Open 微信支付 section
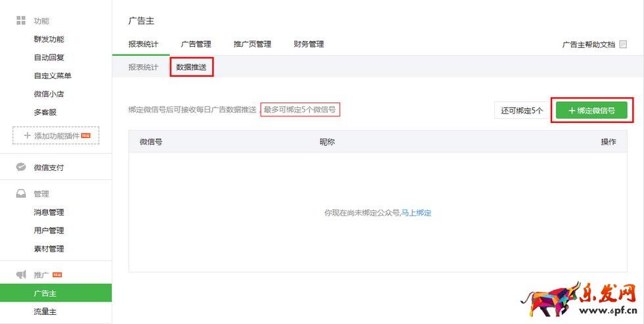The width and height of the screenshot is (644, 324). 49,168
